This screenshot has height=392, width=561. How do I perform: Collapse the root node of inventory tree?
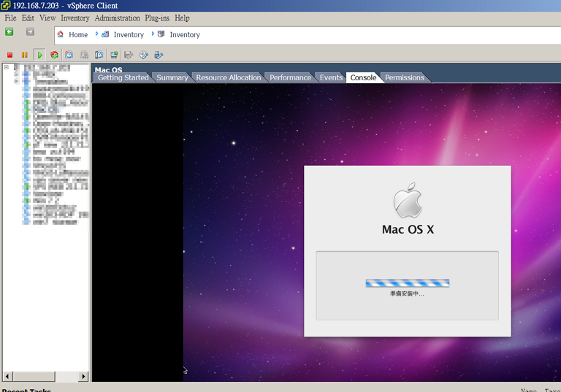[7, 67]
